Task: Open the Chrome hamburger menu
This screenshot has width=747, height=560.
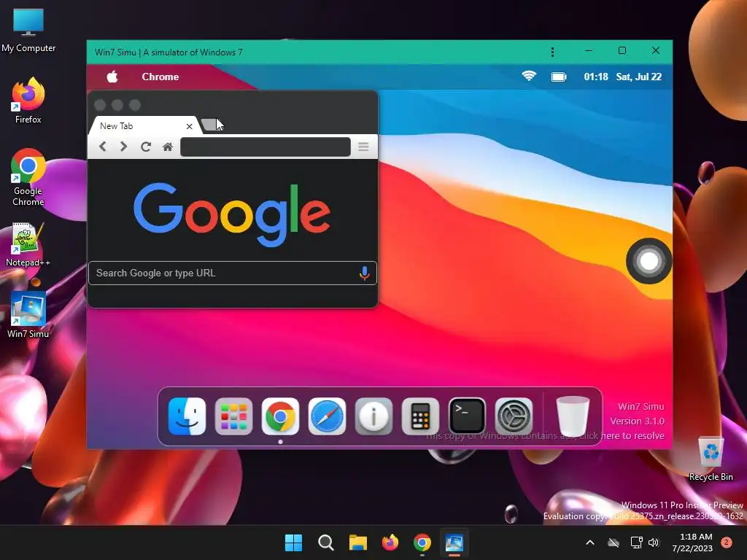Action: tap(363, 147)
